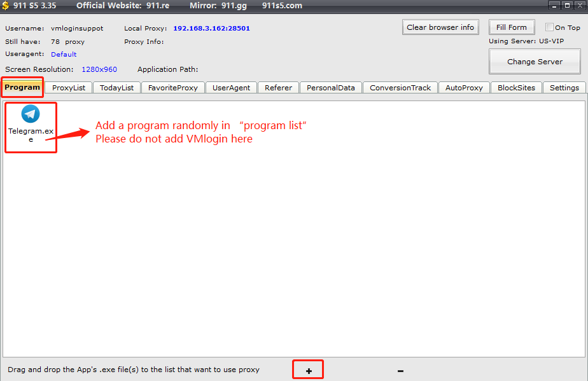Open the Telegram.exe program icon

pyautogui.click(x=31, y=114)
